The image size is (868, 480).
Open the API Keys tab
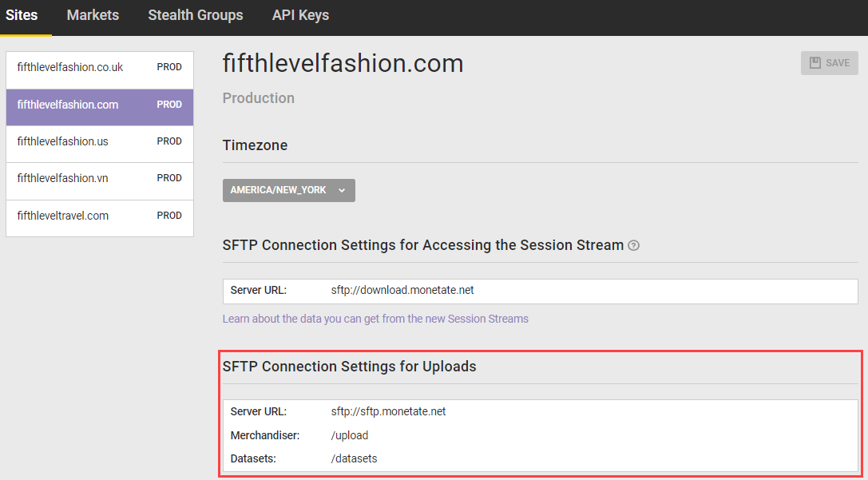pos(300,15)
